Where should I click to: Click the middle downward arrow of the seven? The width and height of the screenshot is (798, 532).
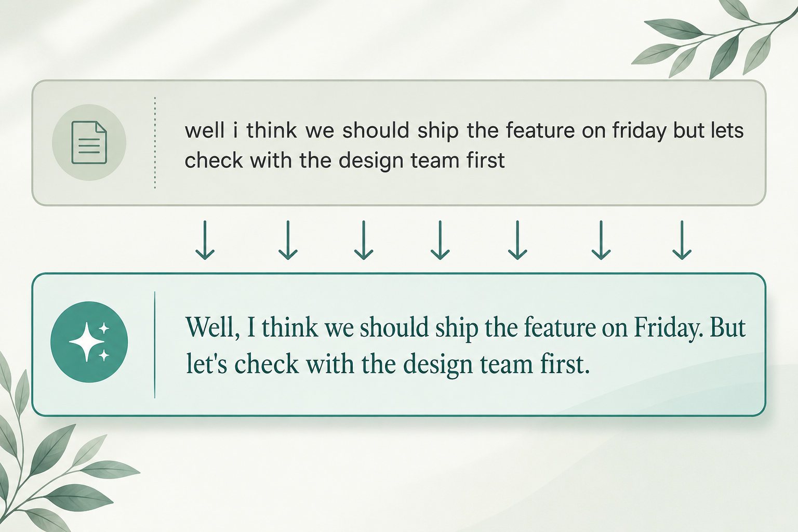click(x=440, y=240)
